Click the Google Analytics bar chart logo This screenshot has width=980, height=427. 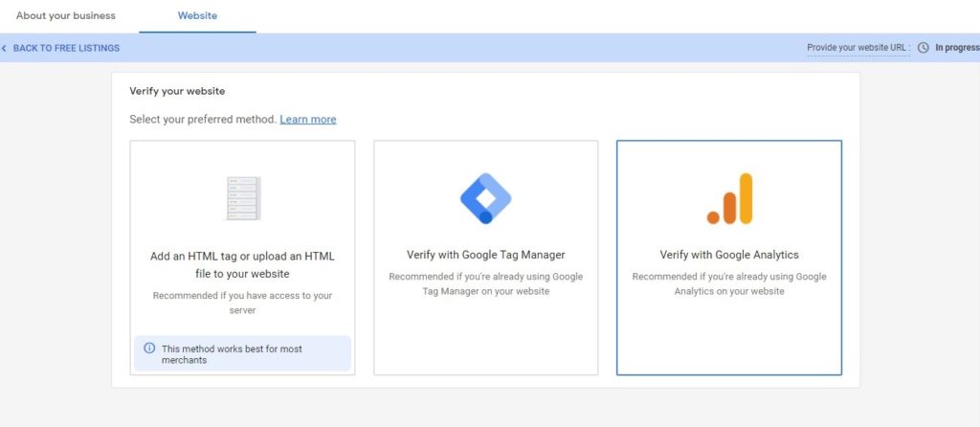(x=729, y=198)
